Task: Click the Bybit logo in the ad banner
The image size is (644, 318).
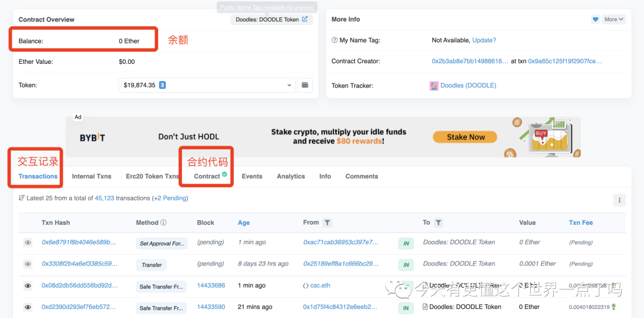Action: pyautogui.click(x=92, y=138)
